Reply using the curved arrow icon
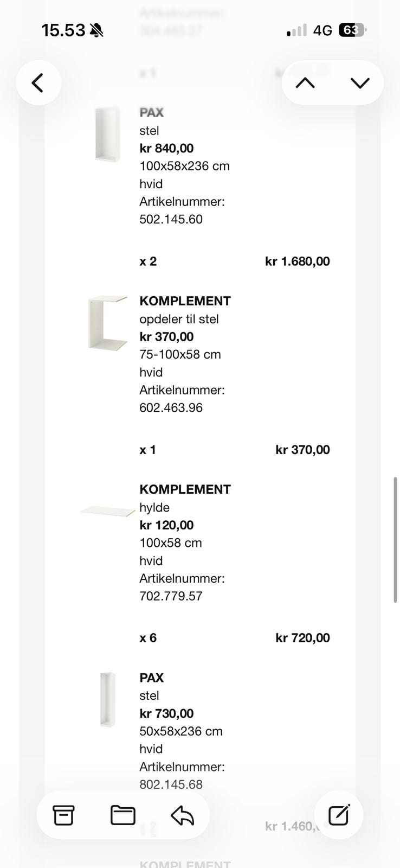Image resolution: width=400 pixels, height=868 pixels. (x=182, y=815)
